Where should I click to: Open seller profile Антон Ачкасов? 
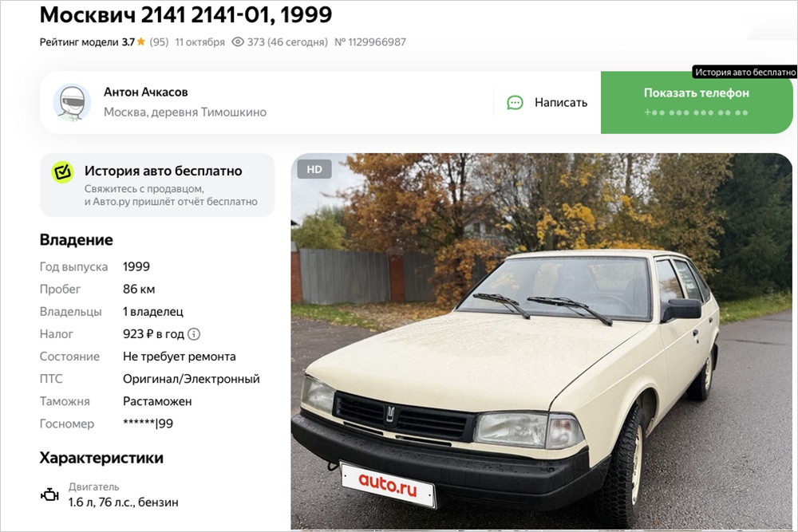coord(145,92)
